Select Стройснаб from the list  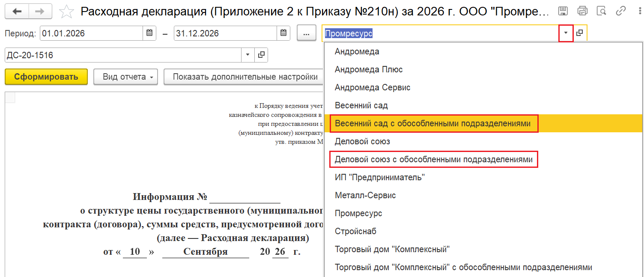483,231
